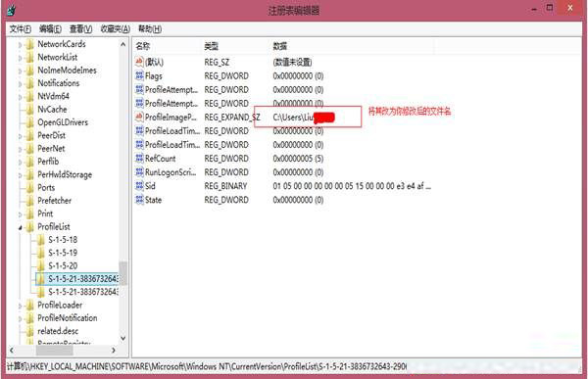
Task: Click the tree scroll up arrow
Action: (123, 44)
